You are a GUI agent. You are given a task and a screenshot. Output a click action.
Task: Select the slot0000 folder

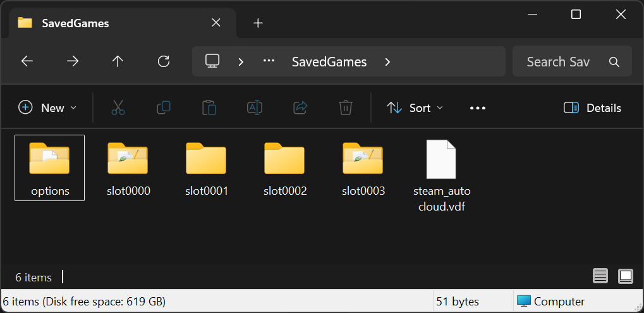pyautogui.click(x=128, y=168)
